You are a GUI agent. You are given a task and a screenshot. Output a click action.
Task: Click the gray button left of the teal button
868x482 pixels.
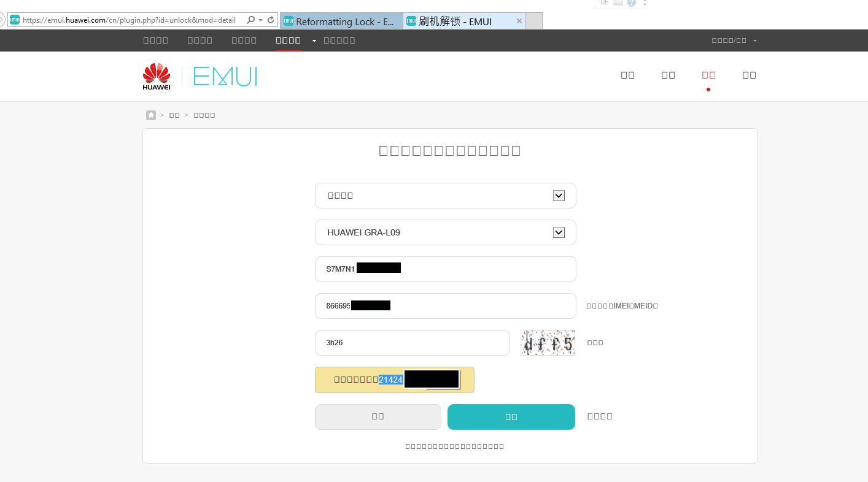pos(378,417)
